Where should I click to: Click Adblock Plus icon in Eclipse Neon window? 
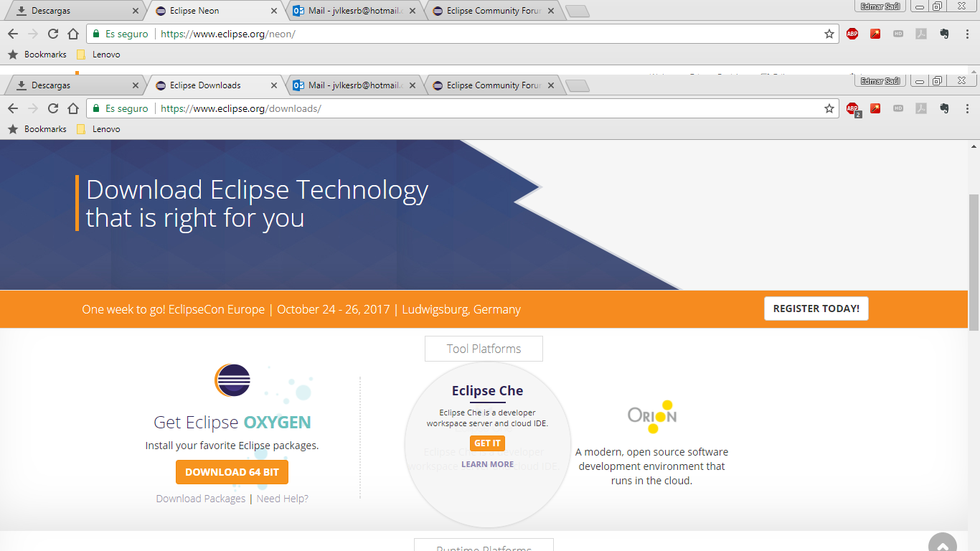(852, 34)
